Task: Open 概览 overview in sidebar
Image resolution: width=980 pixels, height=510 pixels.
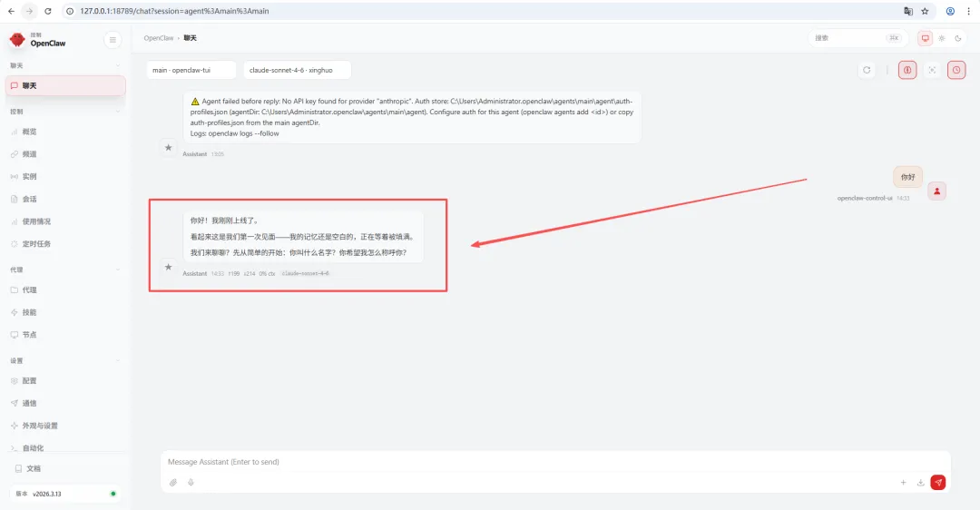Action: click(65, 132)
